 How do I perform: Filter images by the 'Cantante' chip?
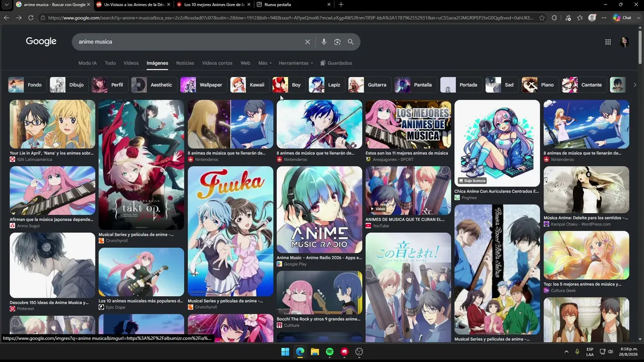pyautogui.click(x=584, y=85)
